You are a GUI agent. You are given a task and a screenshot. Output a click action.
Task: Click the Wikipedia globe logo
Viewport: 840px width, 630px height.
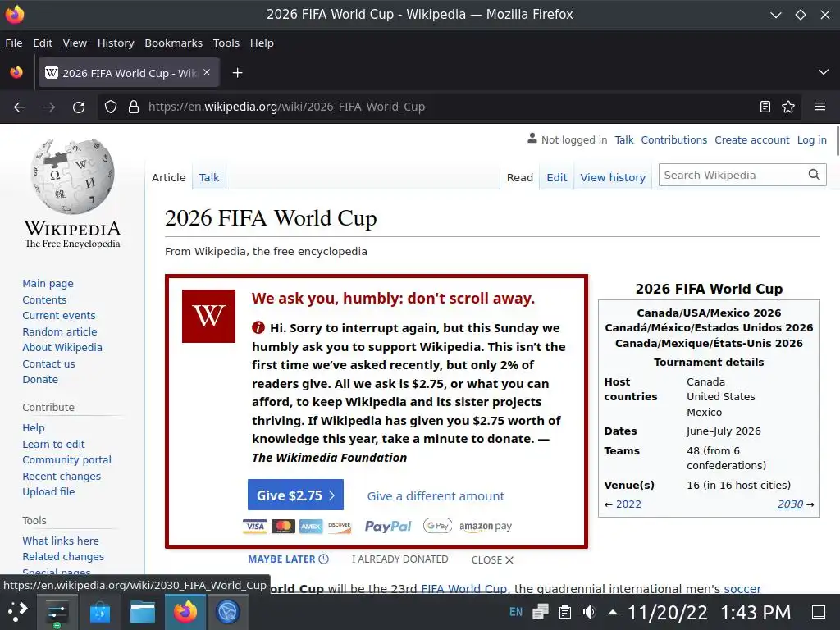(72, 176)
